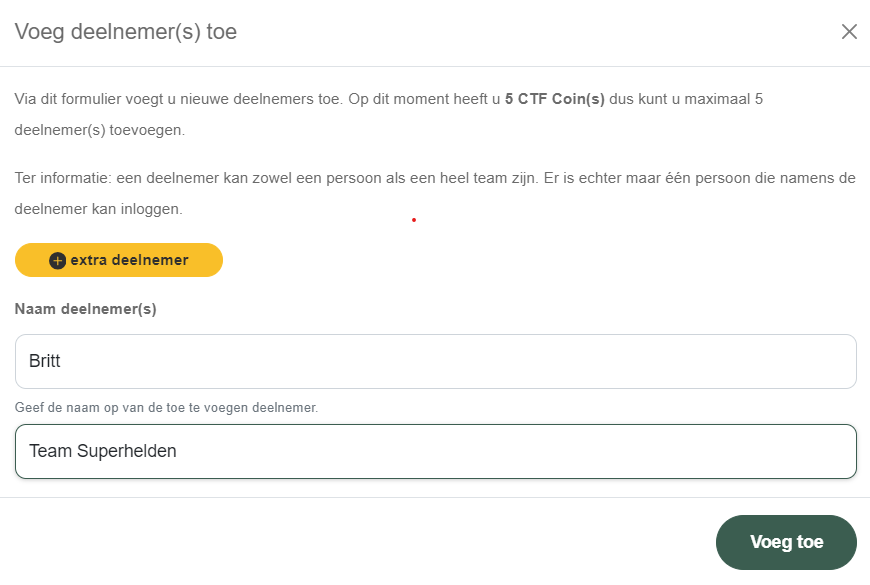This screenshot has width=870, height=585.
Task: Click the hint text starting Geef de naam
Action: pyautogui.click(x=166, y=408)
